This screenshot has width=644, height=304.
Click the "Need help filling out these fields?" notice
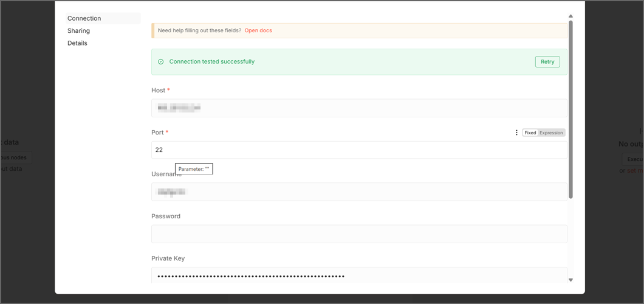click(x=199, y=30)
